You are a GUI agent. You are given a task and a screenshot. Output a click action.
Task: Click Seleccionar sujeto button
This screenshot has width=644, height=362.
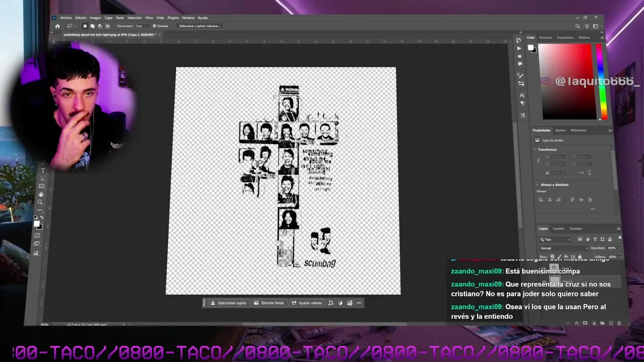pyautogui.click(x=228, y=303)
